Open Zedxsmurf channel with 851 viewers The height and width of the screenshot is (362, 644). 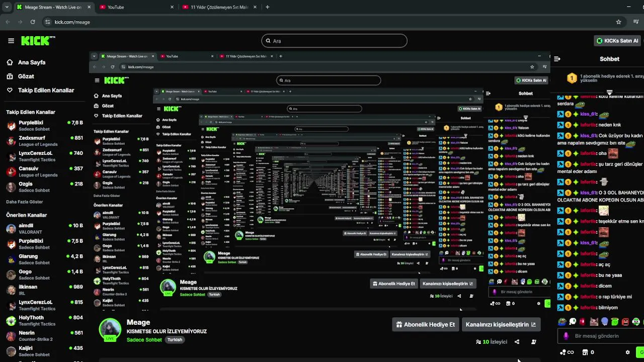44,141
